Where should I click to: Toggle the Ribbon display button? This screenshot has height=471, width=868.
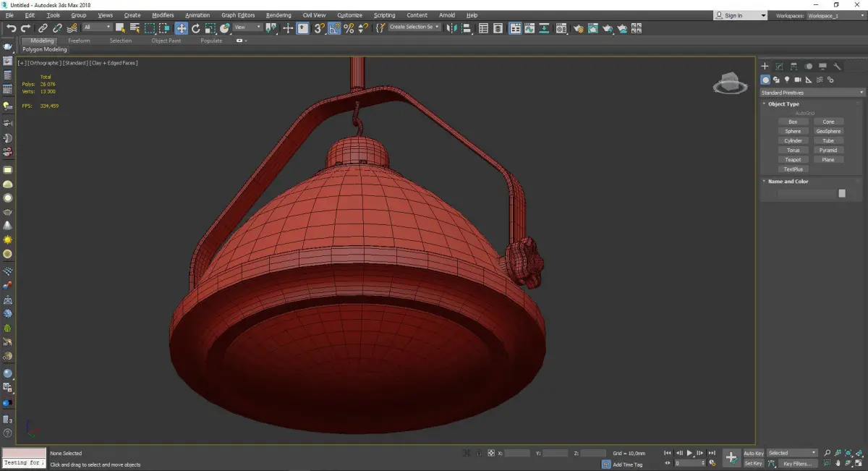pos(516,28)
